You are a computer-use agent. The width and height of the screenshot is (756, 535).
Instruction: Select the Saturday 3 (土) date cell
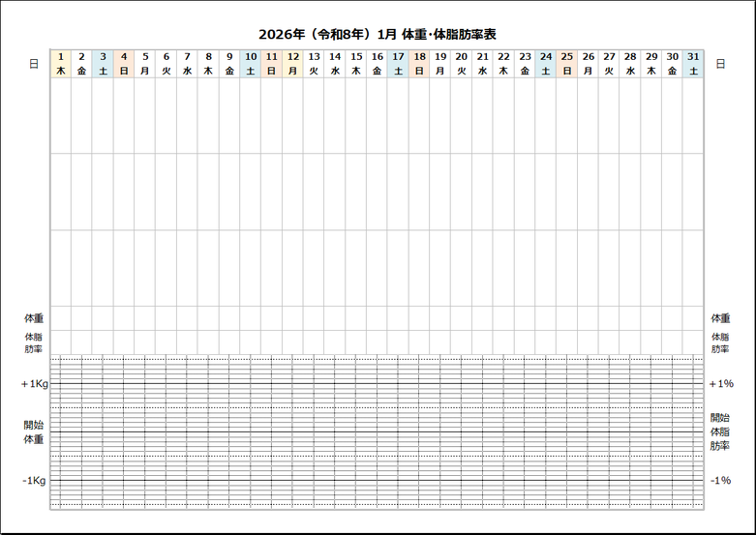point(103,64)
